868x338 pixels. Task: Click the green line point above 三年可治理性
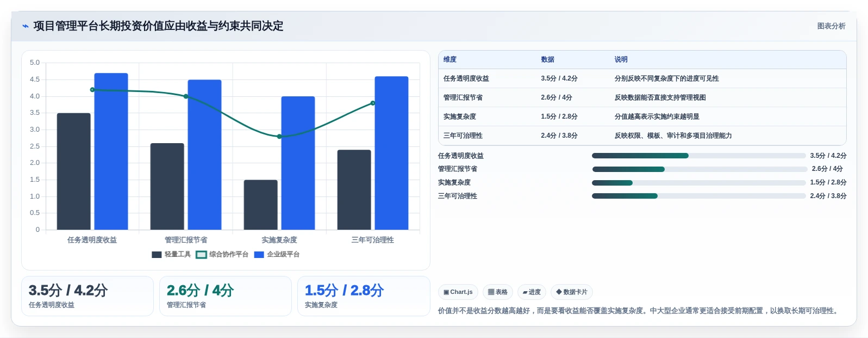point(373,103)
